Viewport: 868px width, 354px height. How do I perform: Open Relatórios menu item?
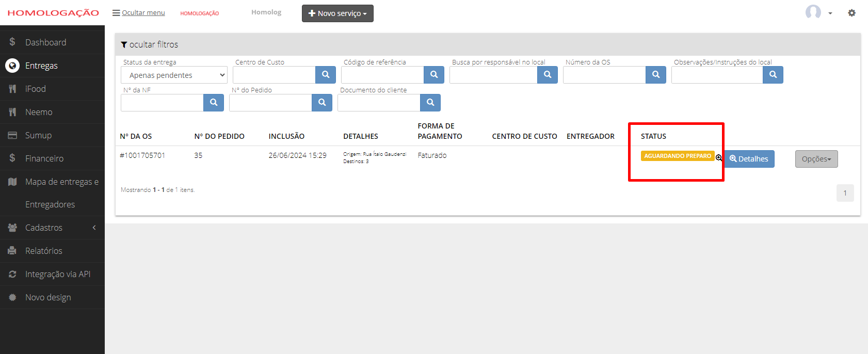tap(52, 251)
